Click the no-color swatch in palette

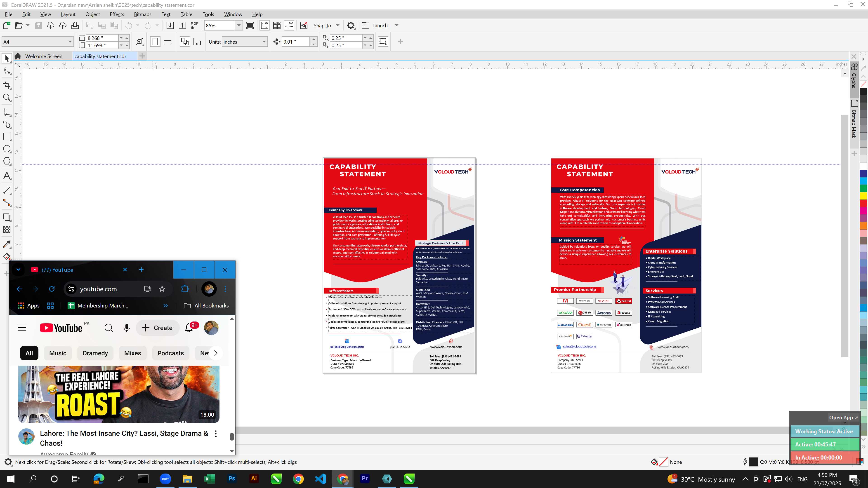[863, 84]
